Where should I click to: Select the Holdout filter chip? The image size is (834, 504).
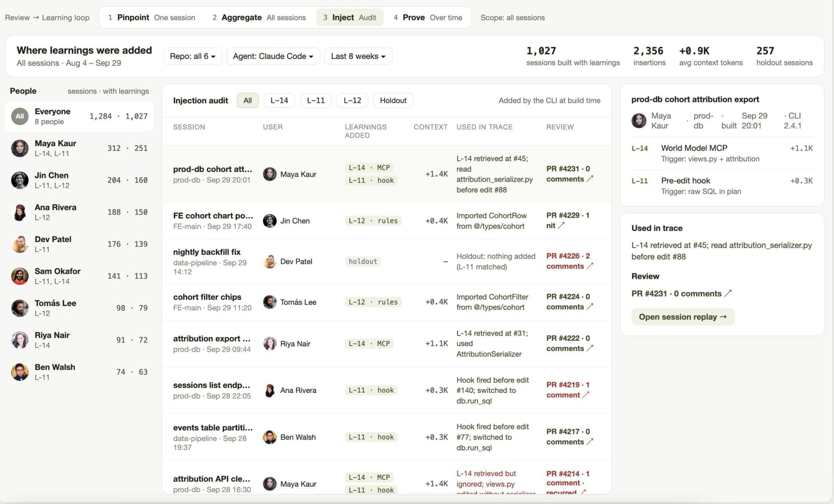tap(393, 100)
